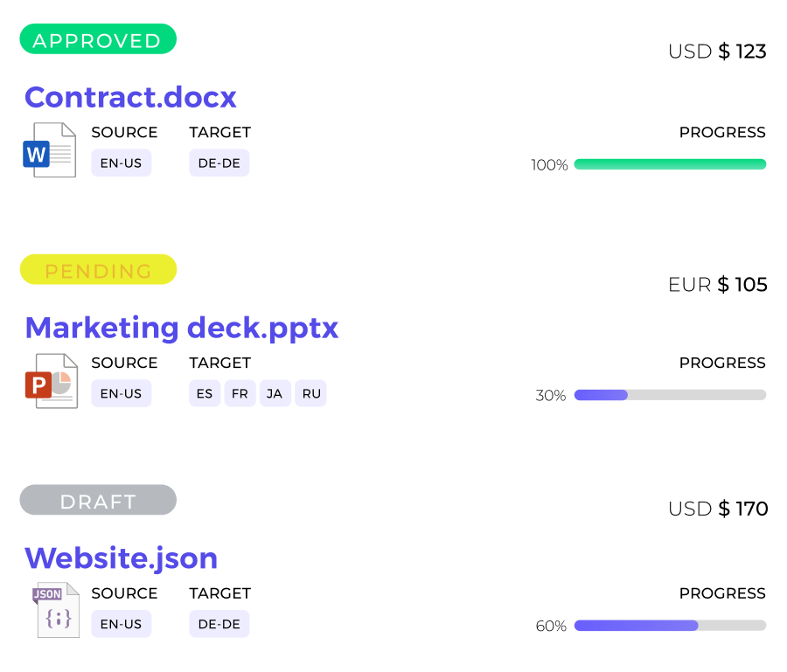The width and height of the screenshot is (787, 672).
Task: Select the TARGET column header on Website.json
Action: point(219,592)
